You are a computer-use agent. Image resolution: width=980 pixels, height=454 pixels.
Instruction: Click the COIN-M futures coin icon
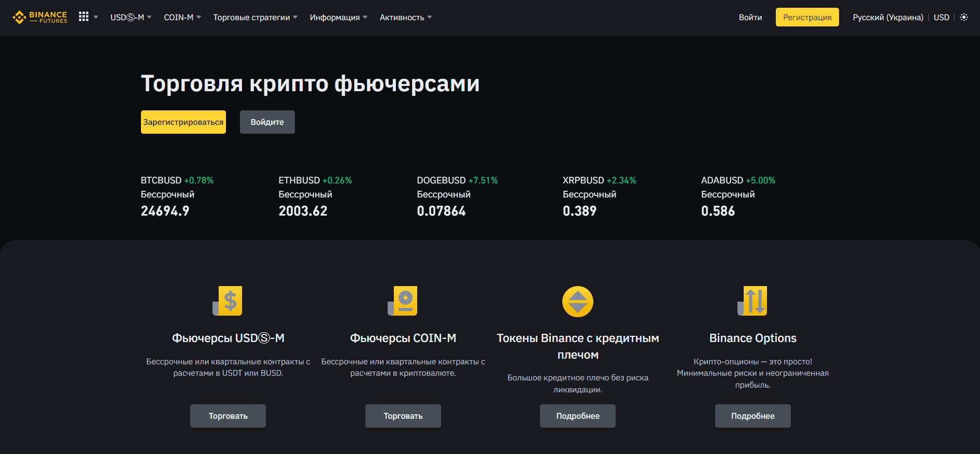[403, 301]
